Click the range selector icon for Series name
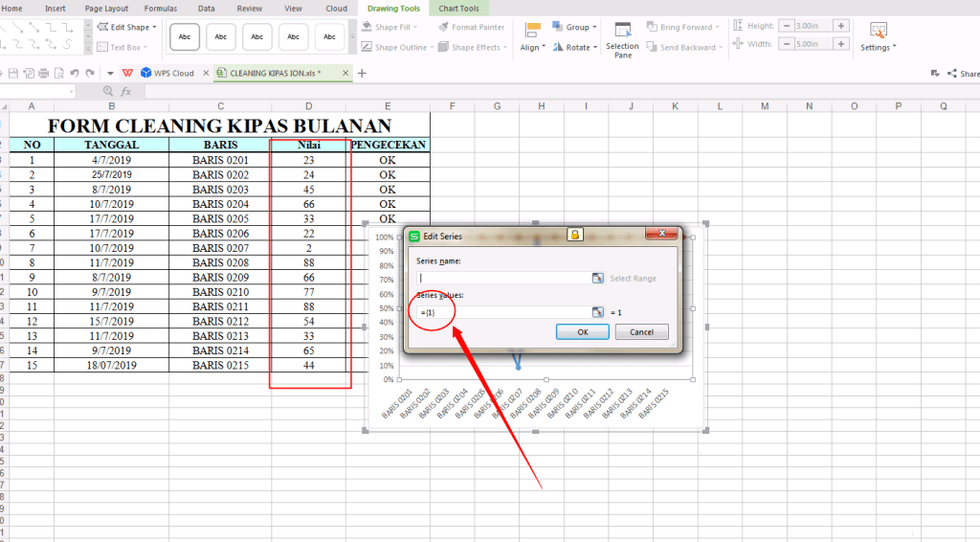 pos(597,278)
